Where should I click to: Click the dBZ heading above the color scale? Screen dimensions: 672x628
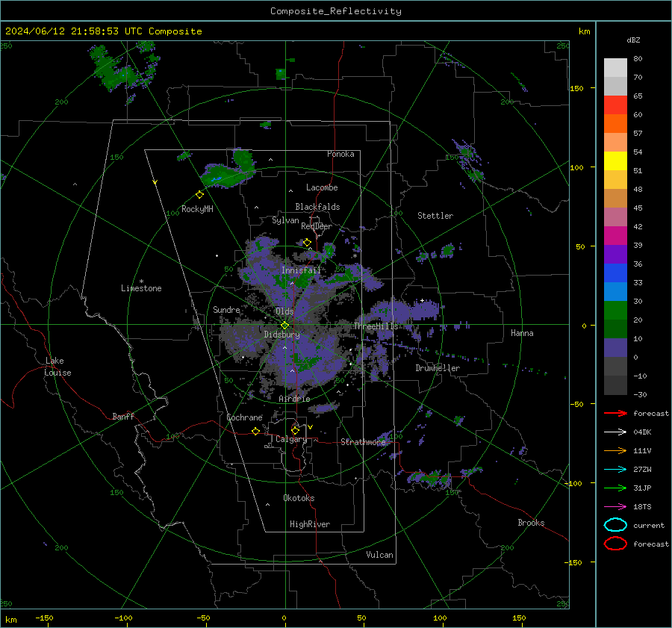pos(633,40)
